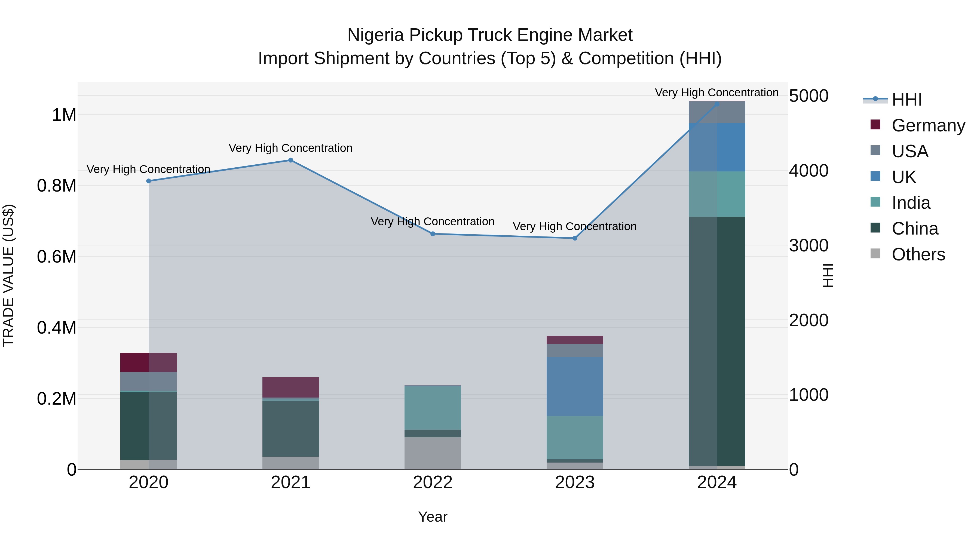The width and height of the screenshot is (980, 551).
Task: Toggle the China legend label
Action: [915, 229]
